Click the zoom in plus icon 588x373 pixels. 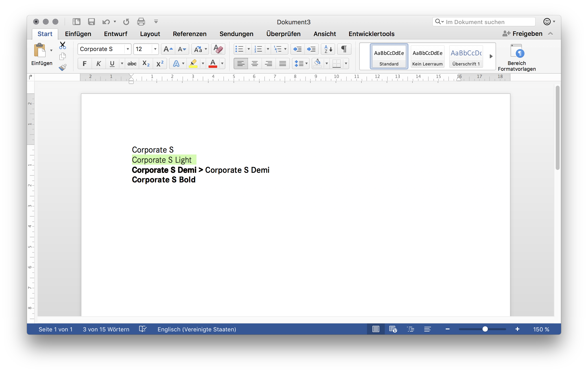[517, 329]
